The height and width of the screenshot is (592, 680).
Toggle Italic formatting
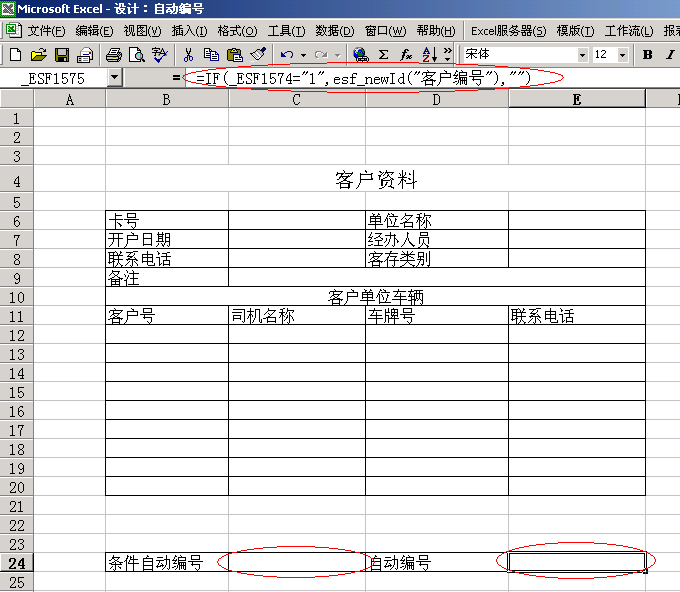(670, 55)
